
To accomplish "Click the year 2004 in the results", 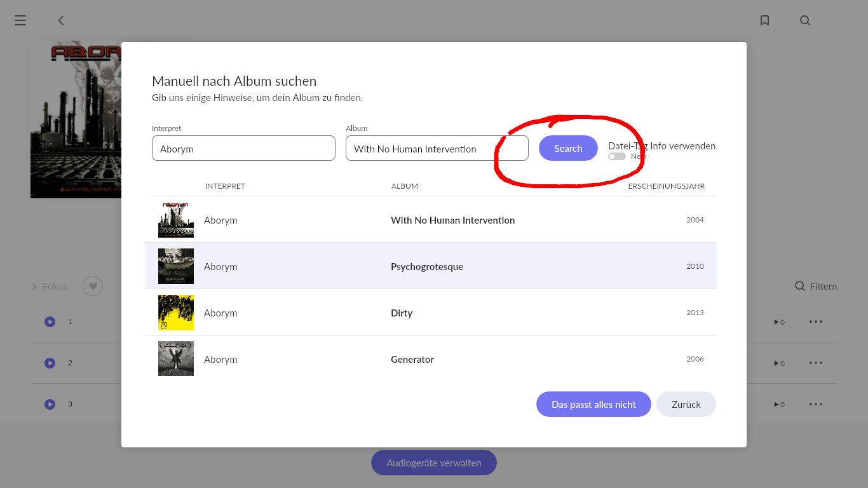I will 695,220.
